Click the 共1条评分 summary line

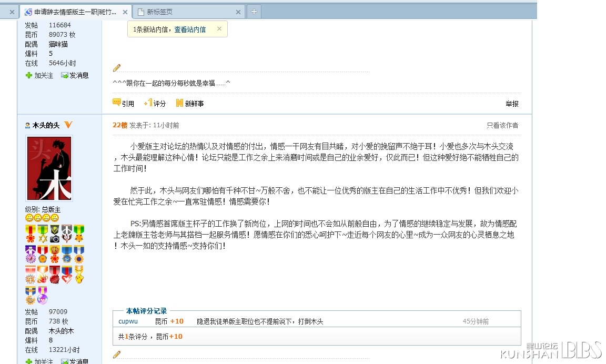pyautogui.click(x=150, y=337)
